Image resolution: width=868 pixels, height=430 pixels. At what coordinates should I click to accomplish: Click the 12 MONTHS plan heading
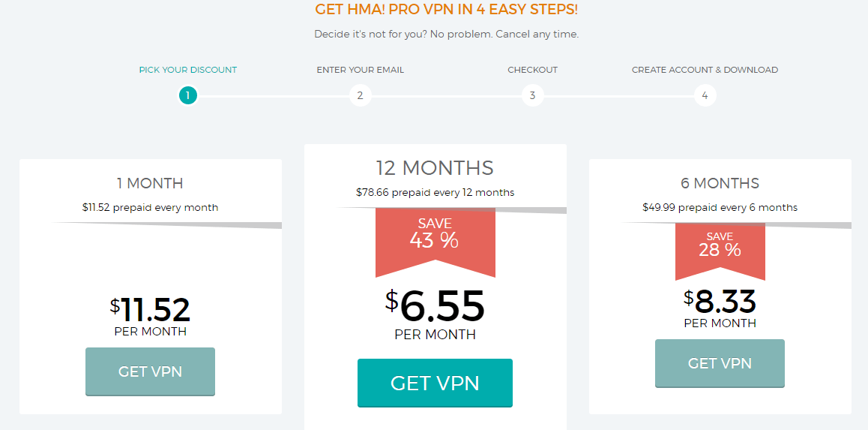435,167
